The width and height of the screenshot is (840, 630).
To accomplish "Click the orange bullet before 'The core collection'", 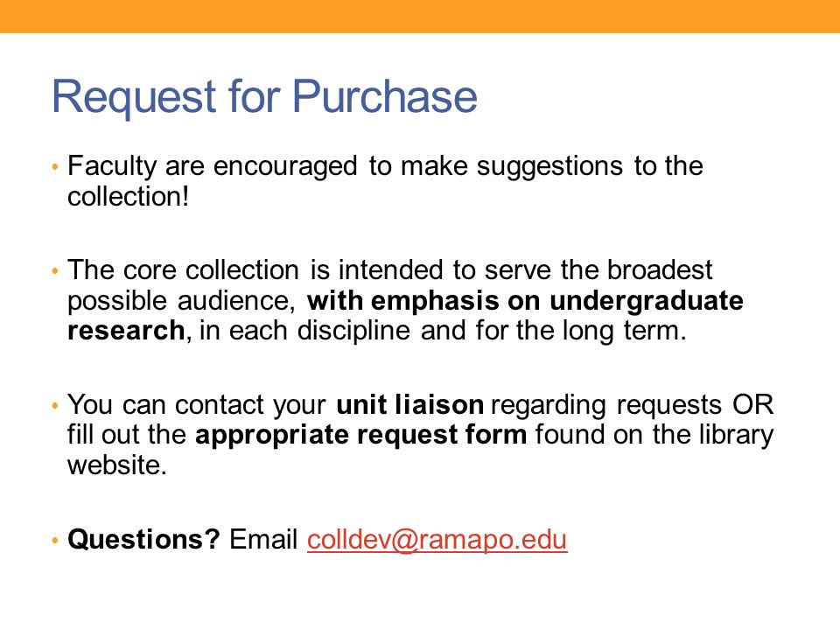I will 55,271.
